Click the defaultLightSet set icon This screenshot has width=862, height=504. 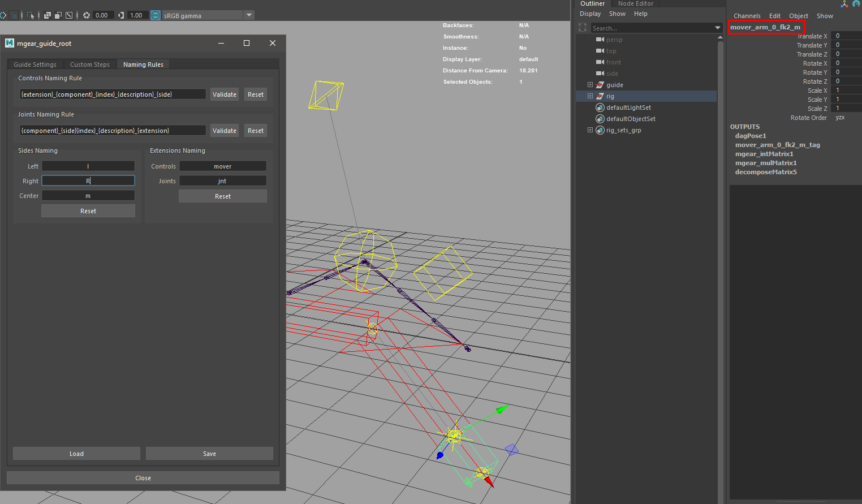[600, 107]
